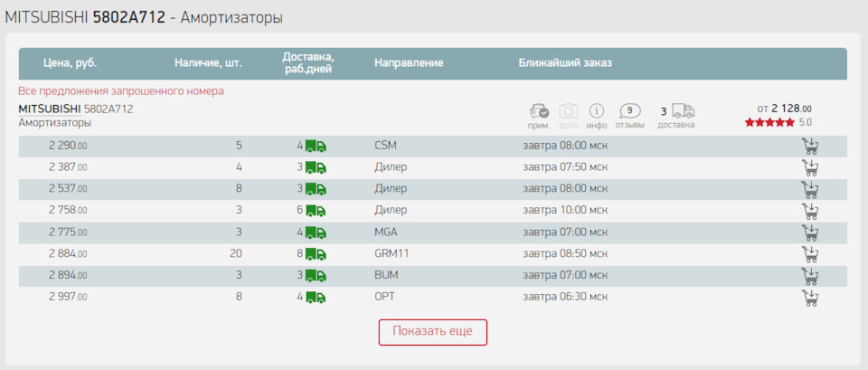Click the green truck in 2 387.00 row
The width and height of the screenshot is (868, 370).
(316, 168)
